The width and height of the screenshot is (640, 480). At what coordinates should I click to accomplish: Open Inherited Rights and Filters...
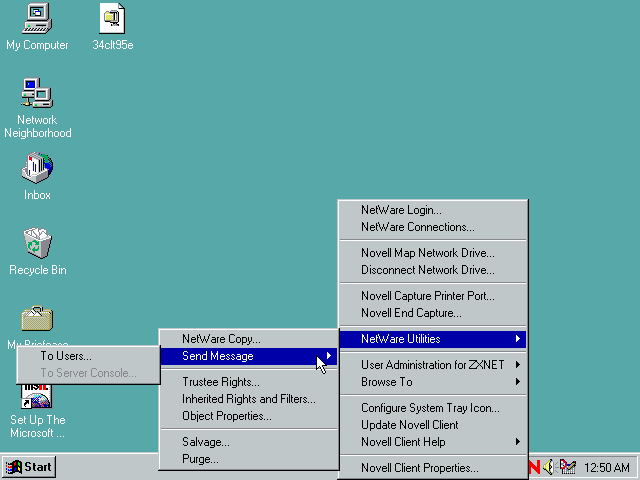tap(249, 399)
